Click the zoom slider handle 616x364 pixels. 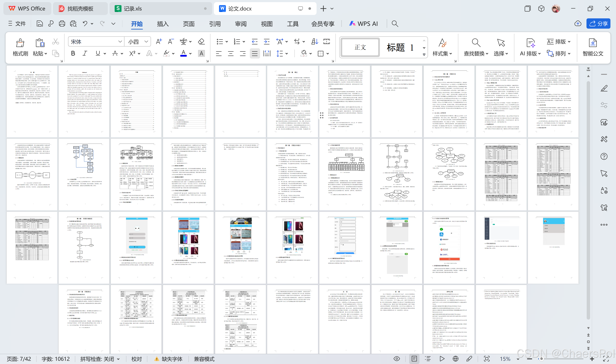click(541, 359)
